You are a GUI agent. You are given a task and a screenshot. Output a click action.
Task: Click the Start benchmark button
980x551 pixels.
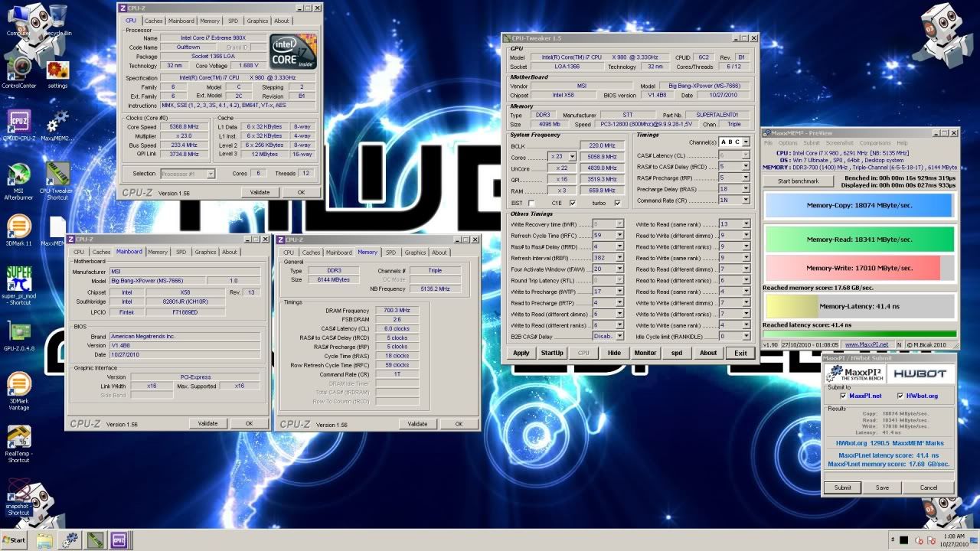[x=798, y=181]
